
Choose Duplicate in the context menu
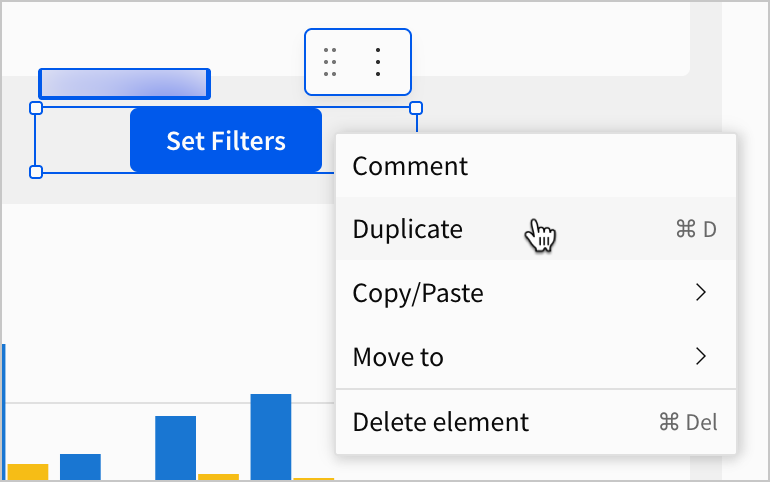408,229
